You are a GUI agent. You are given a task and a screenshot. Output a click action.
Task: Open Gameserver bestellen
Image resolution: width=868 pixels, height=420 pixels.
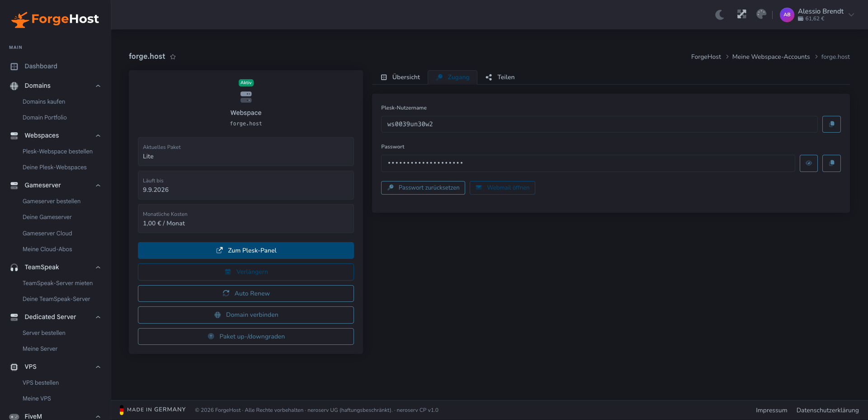52,201
